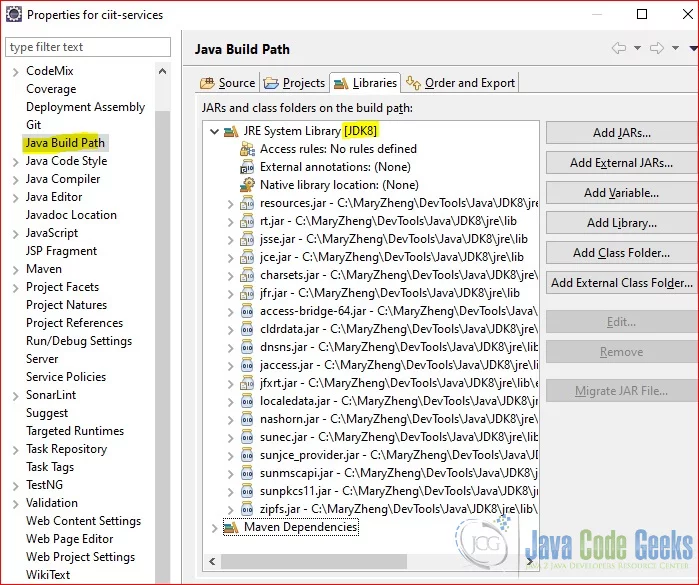Expand the Java Compiler category

click(16, 180)
